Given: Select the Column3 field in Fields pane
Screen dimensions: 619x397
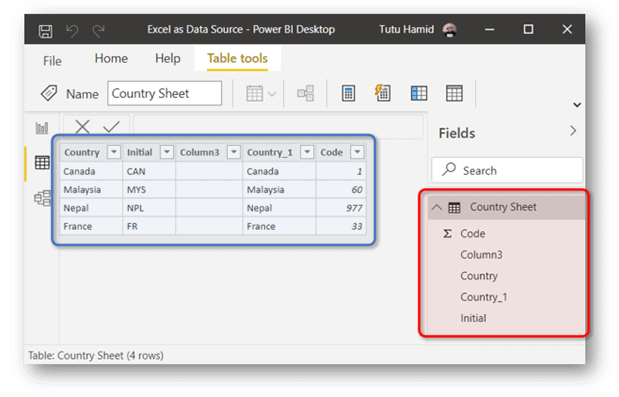Looking at the screenshot, I should pos(481,255).
